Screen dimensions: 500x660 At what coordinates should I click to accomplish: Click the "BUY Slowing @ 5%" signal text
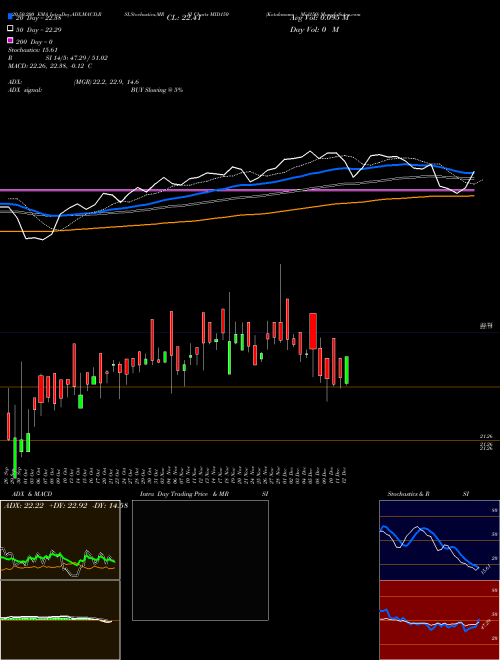click(x=157, y=90)
